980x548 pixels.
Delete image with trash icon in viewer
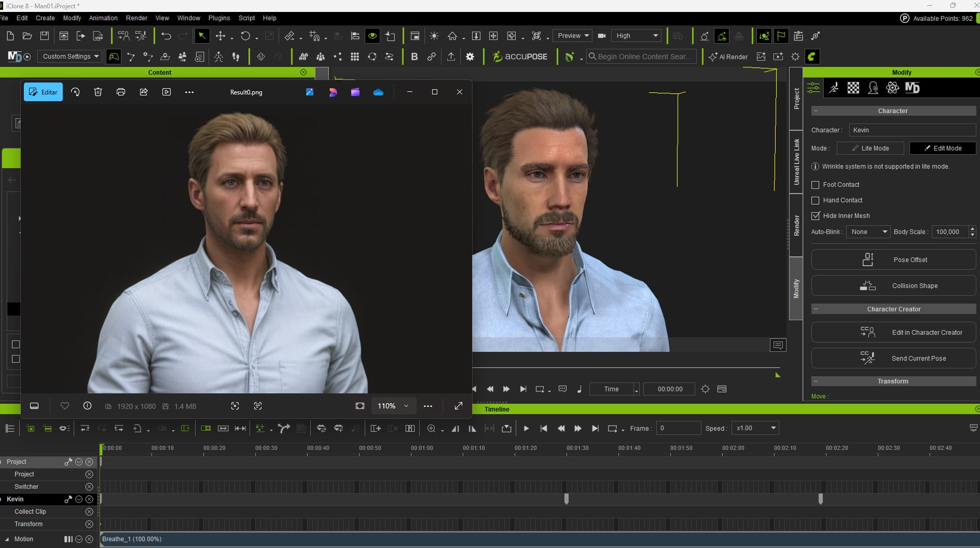[98, 92]
